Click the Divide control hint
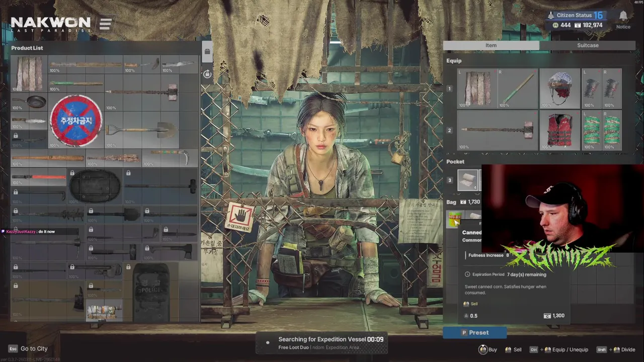644x362 pixels. [x=616, y=349]
